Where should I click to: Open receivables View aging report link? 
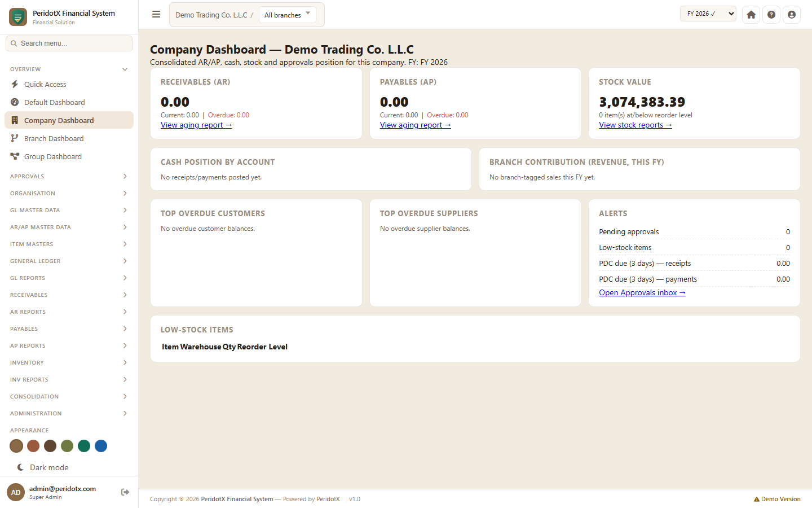tap(196, 125)
